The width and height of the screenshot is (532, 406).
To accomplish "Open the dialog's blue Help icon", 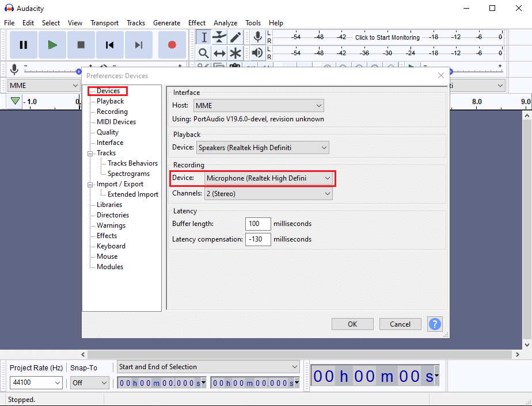I will 435,324.
